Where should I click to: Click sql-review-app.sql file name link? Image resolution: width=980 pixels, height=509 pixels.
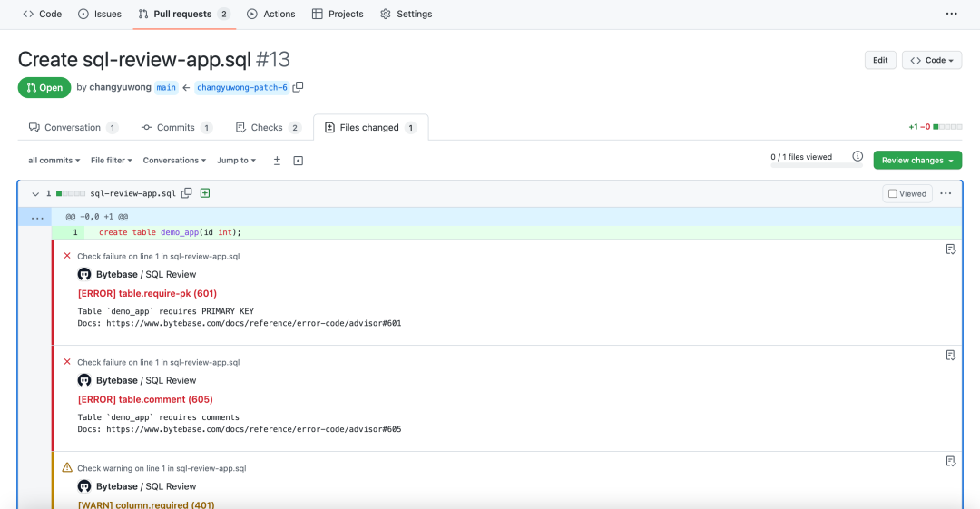click(x=132, y=193)
